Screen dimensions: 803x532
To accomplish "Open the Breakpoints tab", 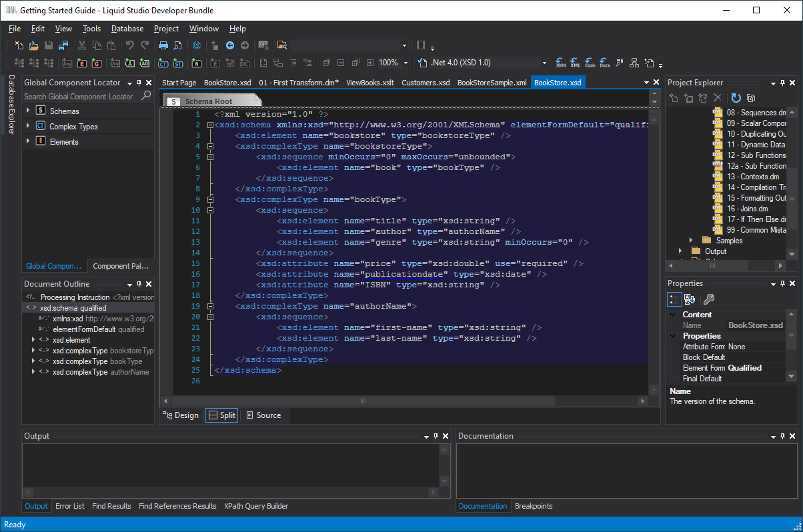I will (x=534, y=506).
